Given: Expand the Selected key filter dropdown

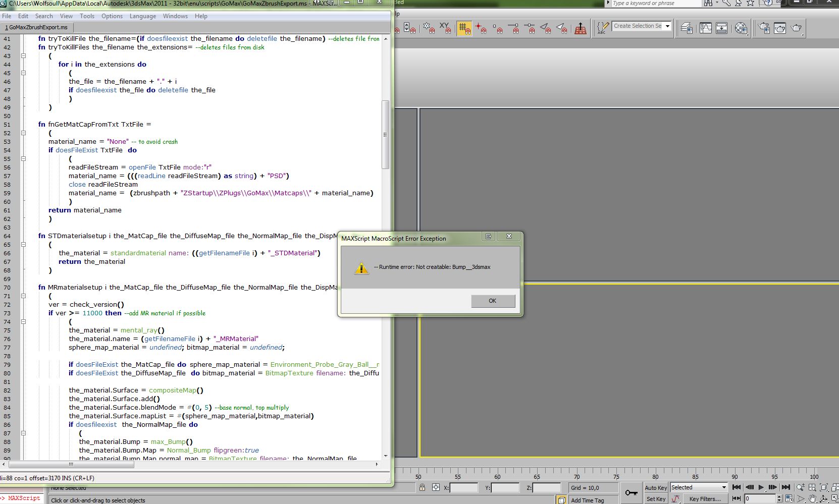Looking at the screenshot, I should 723,487.
